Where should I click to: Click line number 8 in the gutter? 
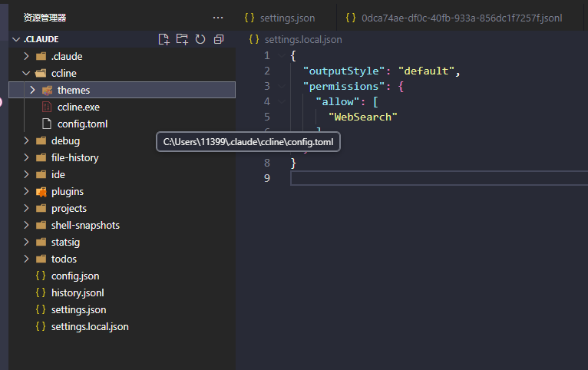tap(267, 163)
